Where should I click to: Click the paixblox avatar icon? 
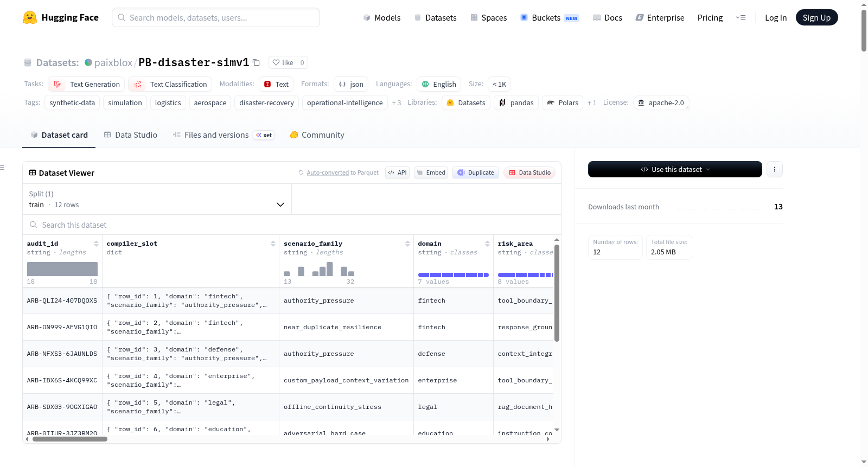(88, 62)
